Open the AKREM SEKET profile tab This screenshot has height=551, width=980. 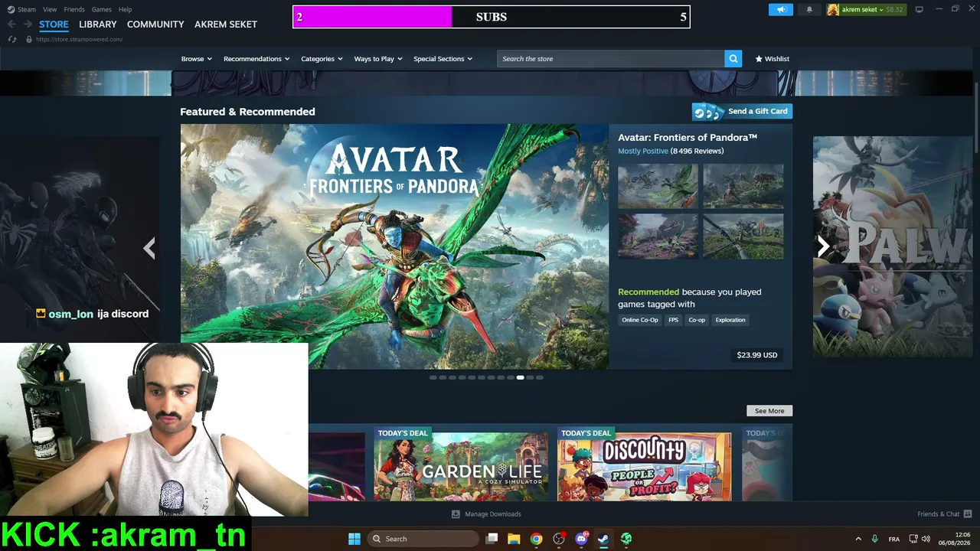pyautogui.click(x=226, y=24)
